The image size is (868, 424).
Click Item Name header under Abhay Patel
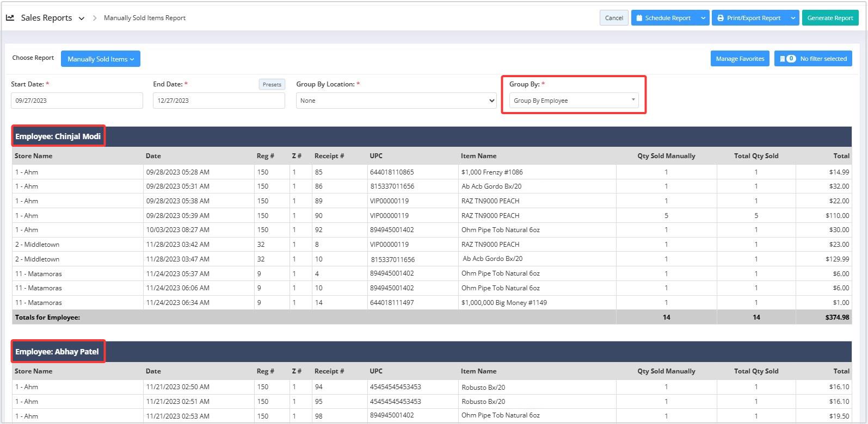[478, 371]
